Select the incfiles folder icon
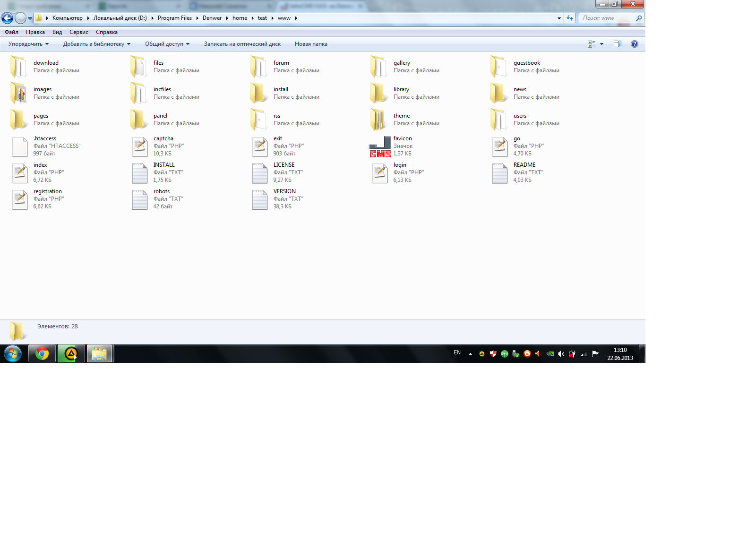The height and width of the screenshot is (540, 756). coord(139,93)
